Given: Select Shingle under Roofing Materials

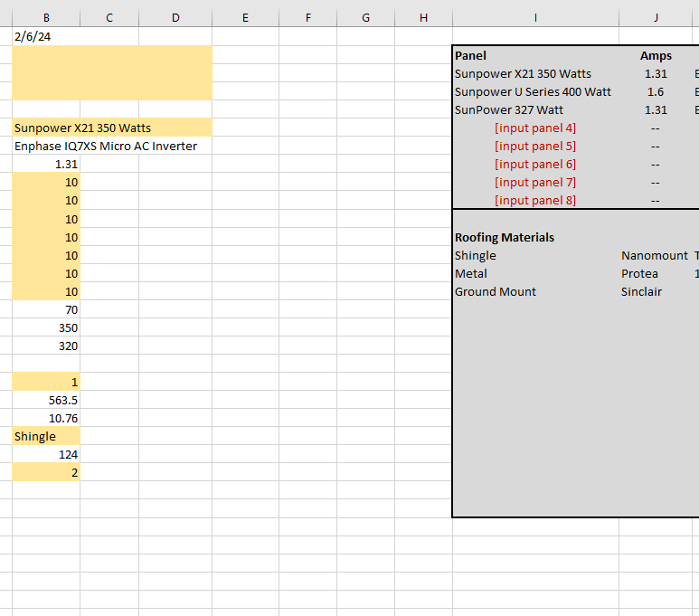Looking at the screenshot, I should pos(536,256).
